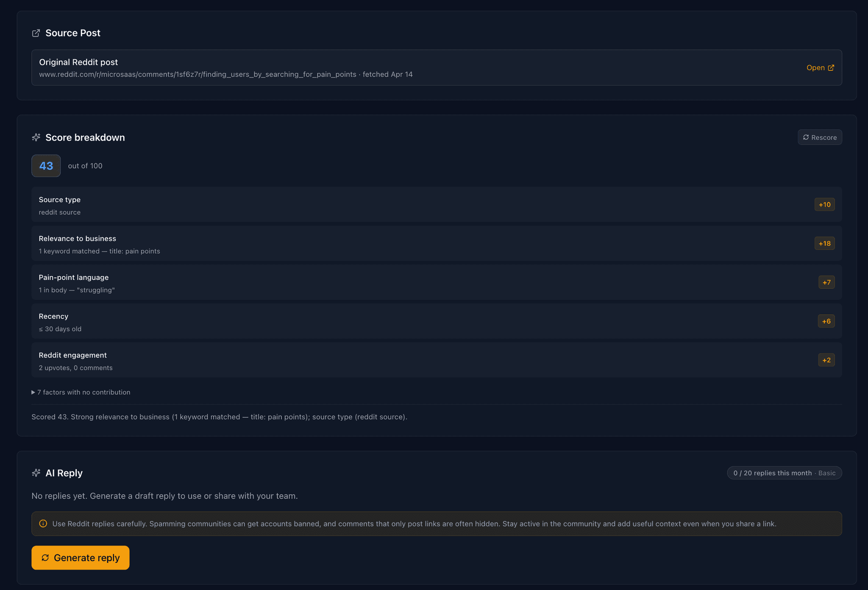This screenshot has height=590, width=868.
Task: Click the info icon in Reddit warning
Action: pyautogui.click(x=43, y=524)
